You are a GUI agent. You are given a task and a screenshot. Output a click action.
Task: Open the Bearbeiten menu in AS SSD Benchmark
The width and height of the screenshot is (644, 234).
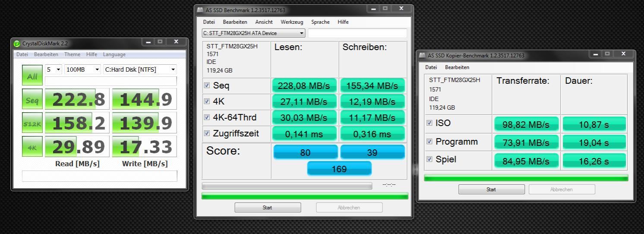(235, 22)
